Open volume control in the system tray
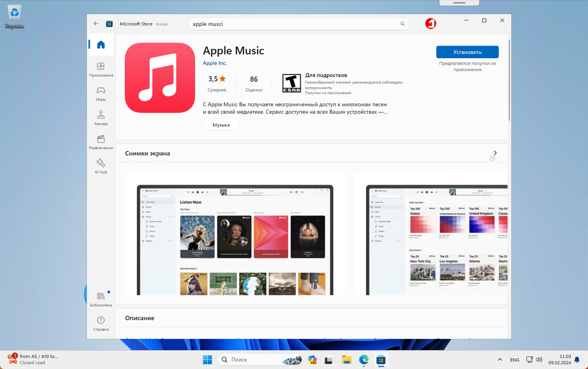Viewport: 588px width, 369px height. [539, 360]
